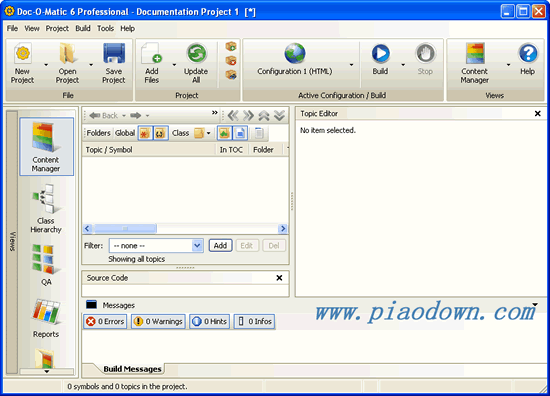This screenshot has height=396, width=550.
Task: Click the Help question mark icon
Action: pyautogui.click(x=528, y=54)
